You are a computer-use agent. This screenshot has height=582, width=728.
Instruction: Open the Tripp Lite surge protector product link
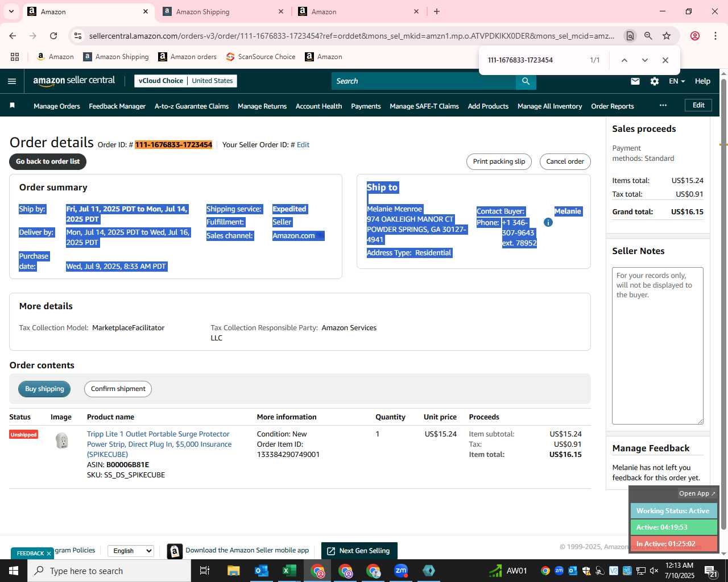[159, 444]
